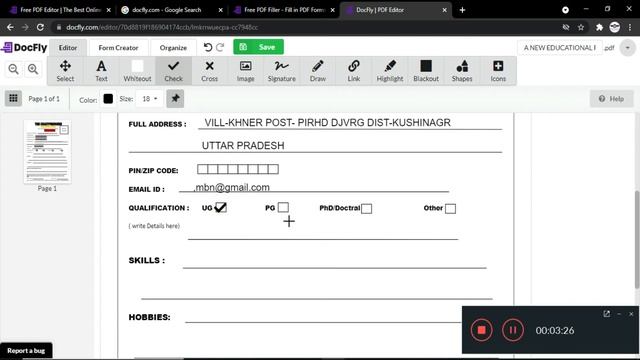Switch to the Free PDF Editor browser tab

coord(60,10)
